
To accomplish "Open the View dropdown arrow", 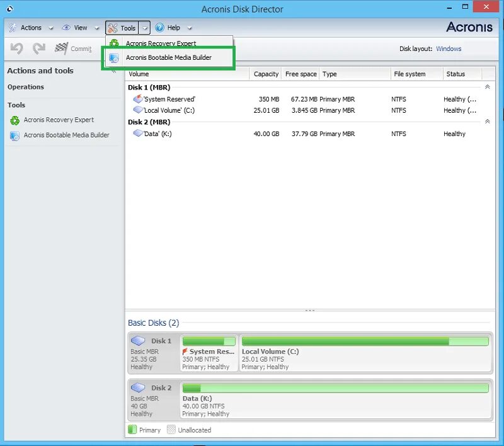I will [x=97, y=28].
